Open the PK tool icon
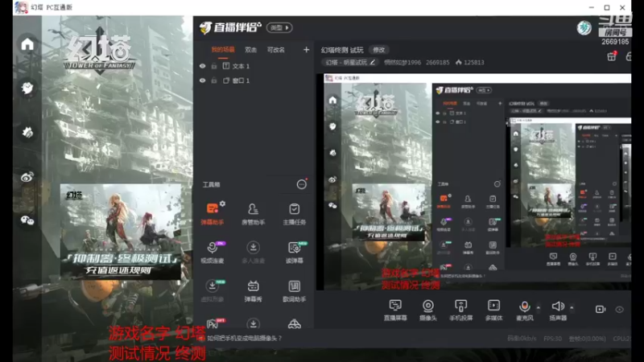The image size is (644, 362). point(214,323)
